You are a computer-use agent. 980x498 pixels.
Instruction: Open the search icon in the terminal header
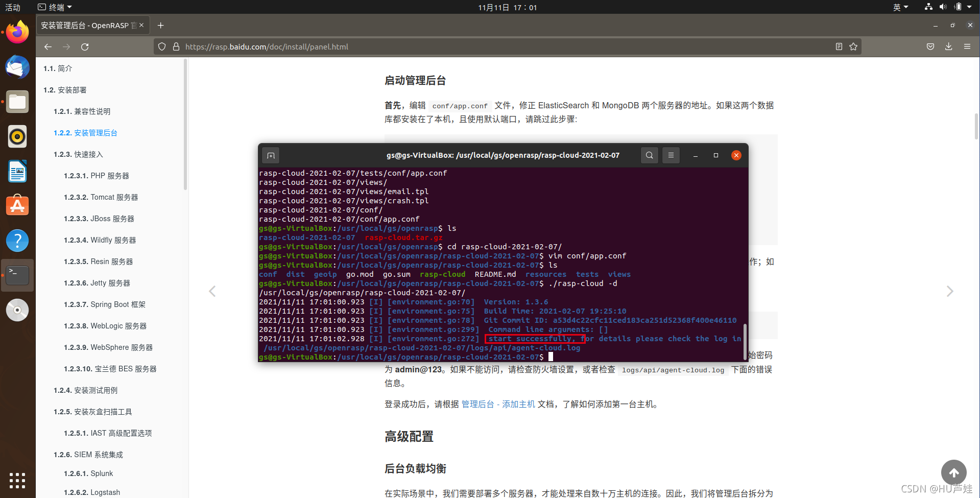(x=649, y=155)
